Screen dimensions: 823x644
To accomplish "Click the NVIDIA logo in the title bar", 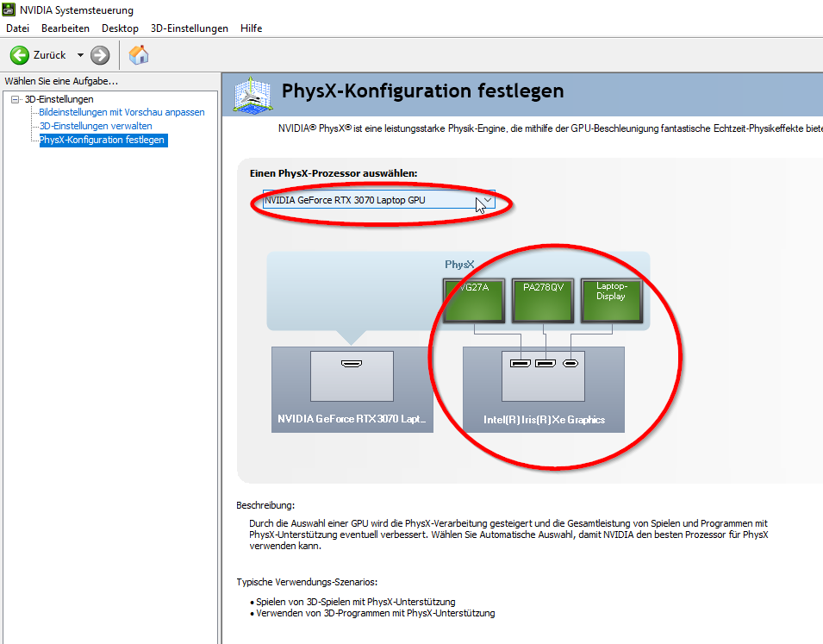I will (9, 9).
